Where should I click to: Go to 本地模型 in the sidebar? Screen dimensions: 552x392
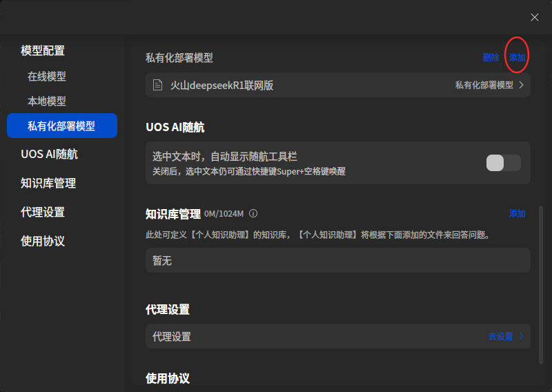click(x=47, y=101)
